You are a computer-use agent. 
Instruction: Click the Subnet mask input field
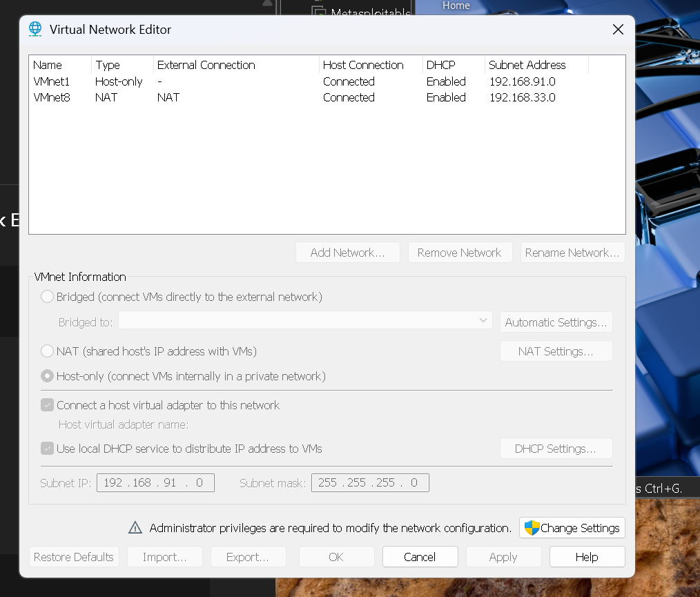370,482
